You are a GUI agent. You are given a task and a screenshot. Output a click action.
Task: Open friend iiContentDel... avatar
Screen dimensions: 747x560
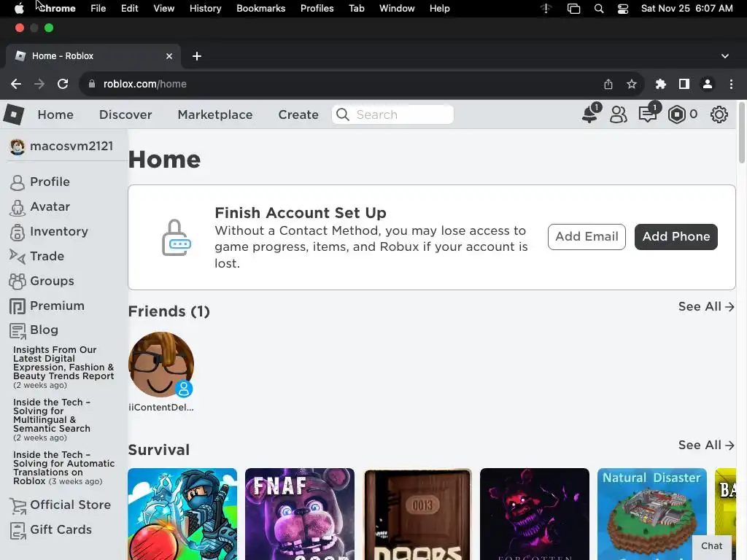pyautogui.click(x=161, y=365)
